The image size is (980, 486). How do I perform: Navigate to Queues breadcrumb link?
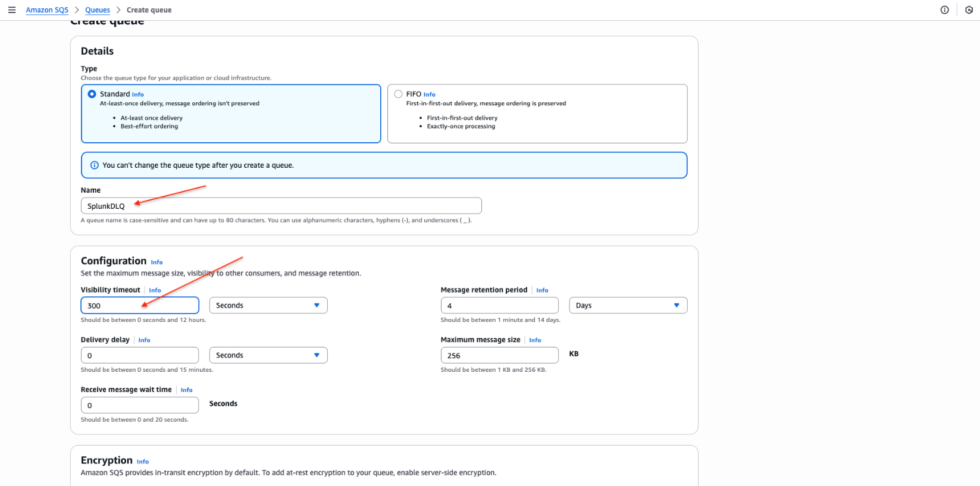click(98, 10)
